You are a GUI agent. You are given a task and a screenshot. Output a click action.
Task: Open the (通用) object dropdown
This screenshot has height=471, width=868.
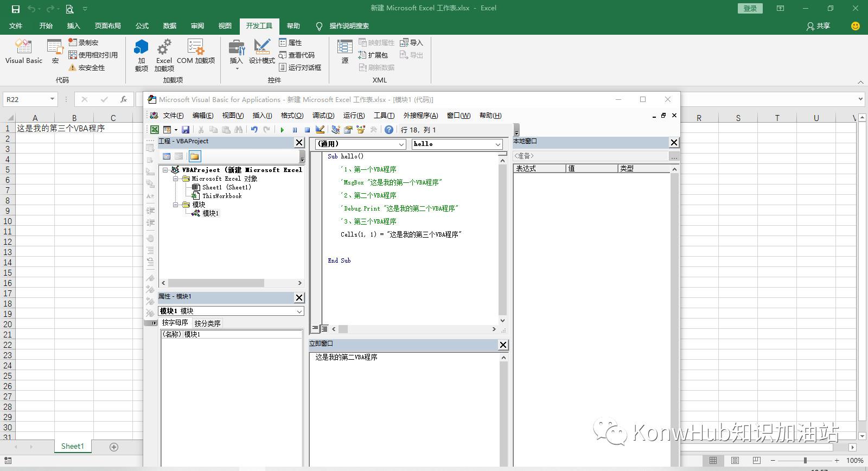point(401,144)
